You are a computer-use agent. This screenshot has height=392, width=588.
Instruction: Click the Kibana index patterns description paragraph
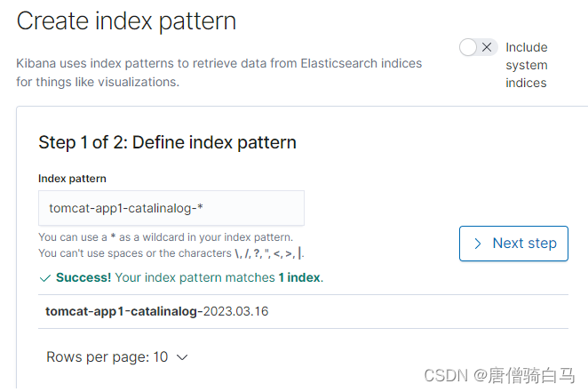219,73
